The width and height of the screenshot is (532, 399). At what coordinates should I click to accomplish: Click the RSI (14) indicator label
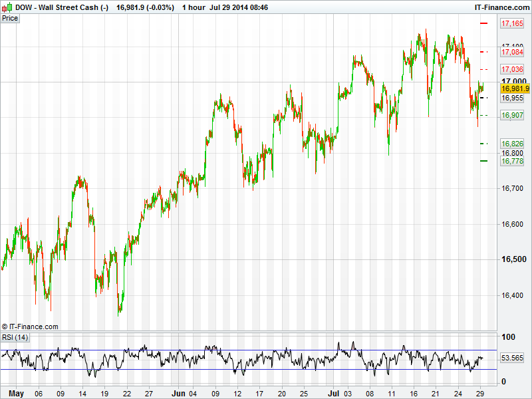point(15,337)
